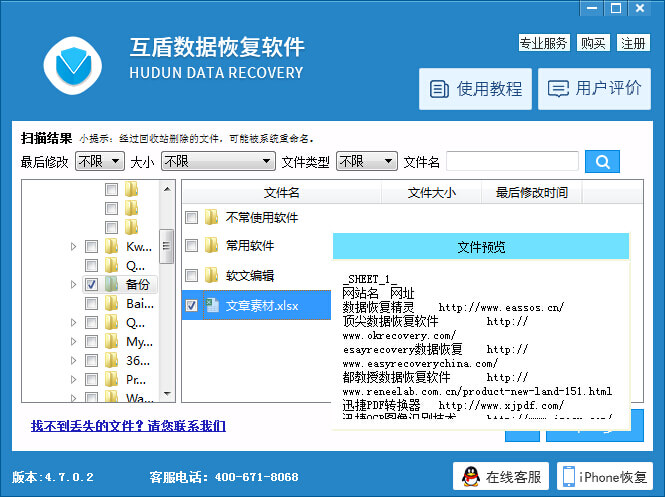Click the 文章素材.xlsx Excel file icon

click(x=212, y=305)
